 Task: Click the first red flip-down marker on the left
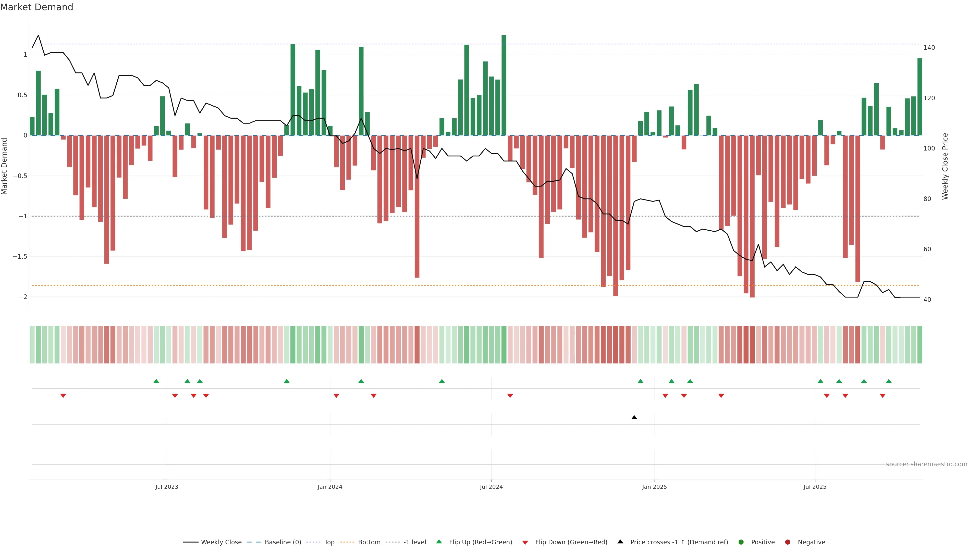63,396
